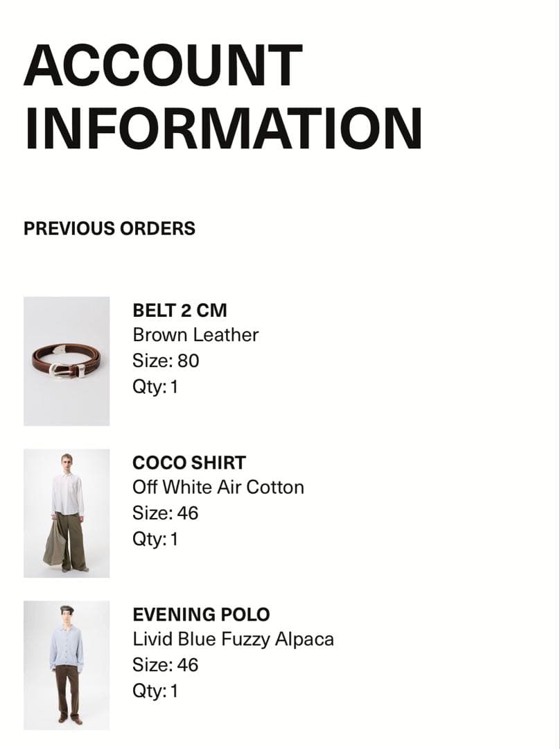Open the Coco Shirt product photo
This screenshot has height=749, width=560.
tap(67, 513)
